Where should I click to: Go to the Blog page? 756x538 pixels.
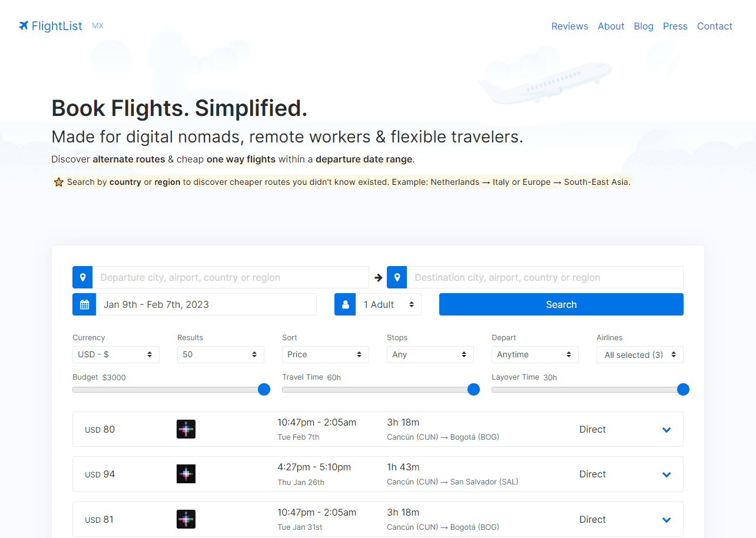point(644,26)
